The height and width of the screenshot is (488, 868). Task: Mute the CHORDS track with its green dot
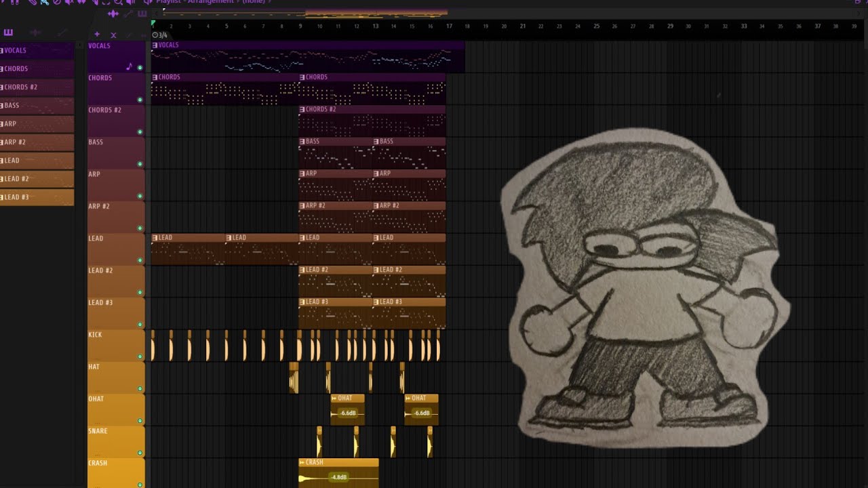pos(140,100)
